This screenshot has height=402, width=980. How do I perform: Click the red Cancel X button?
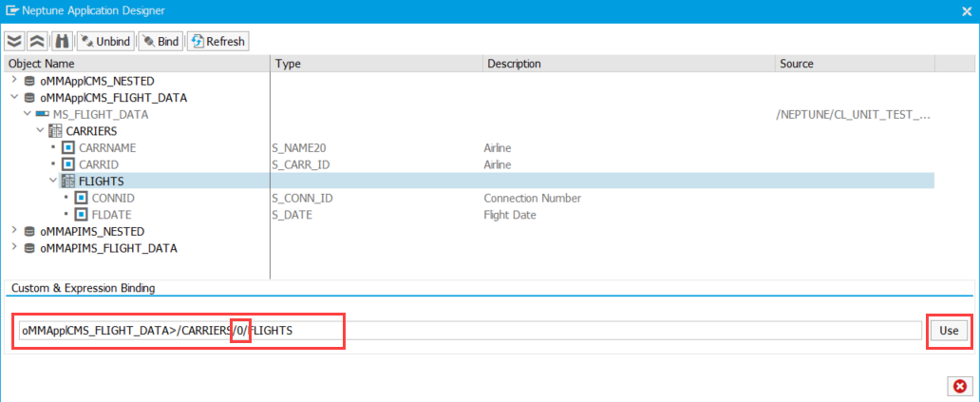click(959, 386)
